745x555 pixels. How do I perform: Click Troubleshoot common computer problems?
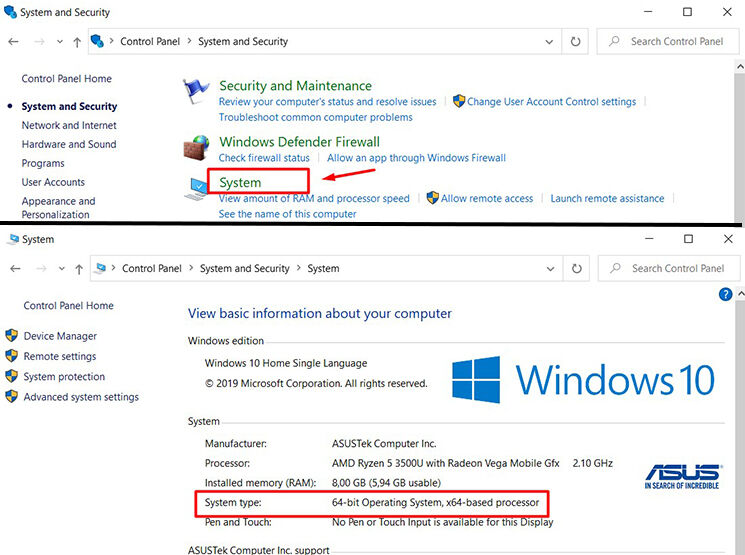pyautogui.click(x=315, y=117)
